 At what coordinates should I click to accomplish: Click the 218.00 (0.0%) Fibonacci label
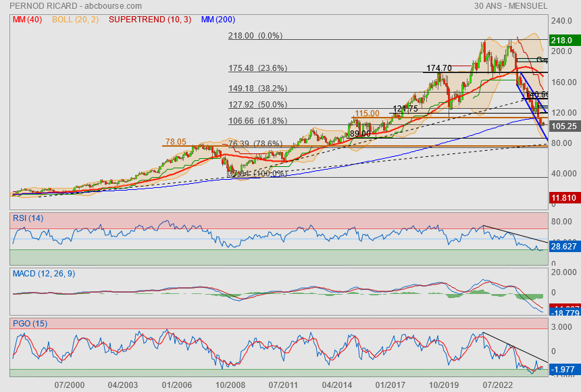click(255, 36)
